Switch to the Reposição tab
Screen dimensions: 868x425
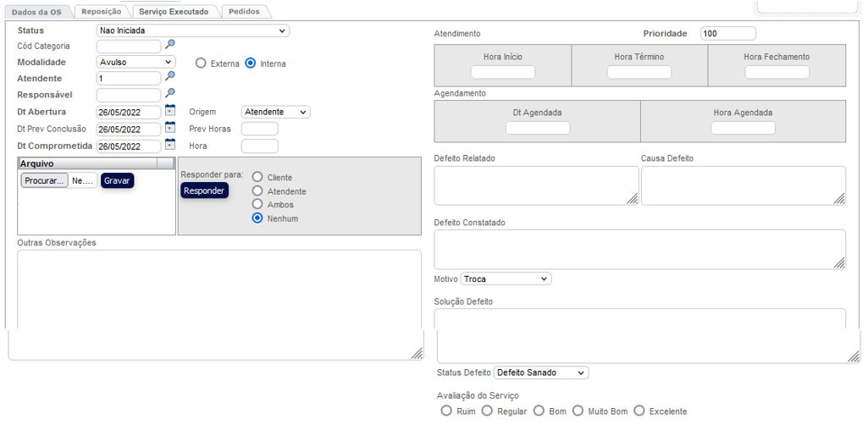click(102, 11)
